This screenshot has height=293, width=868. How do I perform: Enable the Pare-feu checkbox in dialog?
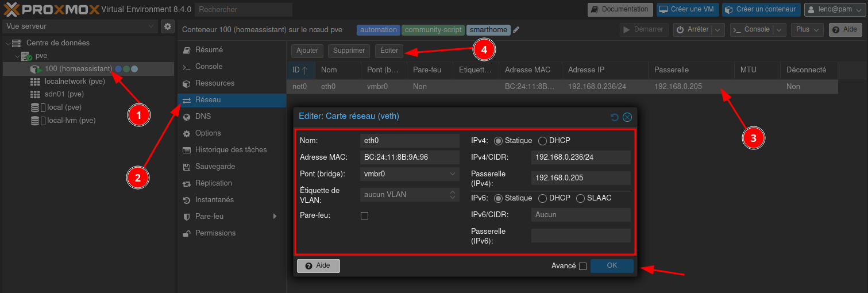364,215
